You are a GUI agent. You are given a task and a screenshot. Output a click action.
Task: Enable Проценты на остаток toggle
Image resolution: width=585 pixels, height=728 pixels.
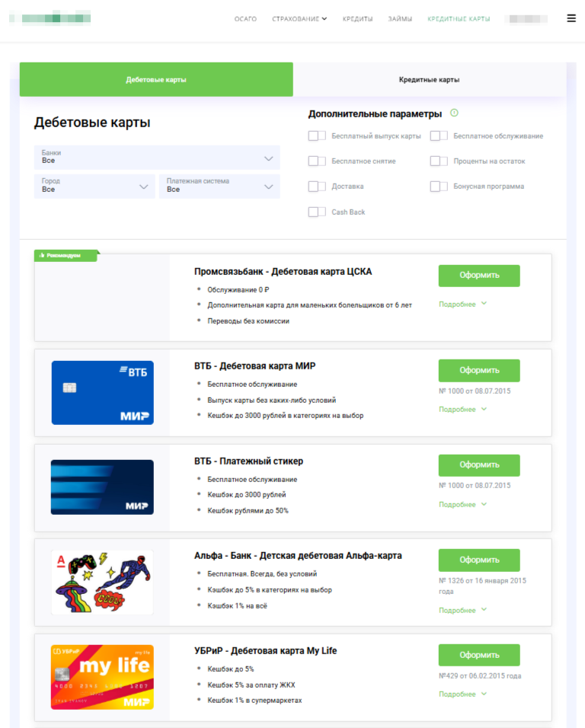coord(439,161)
